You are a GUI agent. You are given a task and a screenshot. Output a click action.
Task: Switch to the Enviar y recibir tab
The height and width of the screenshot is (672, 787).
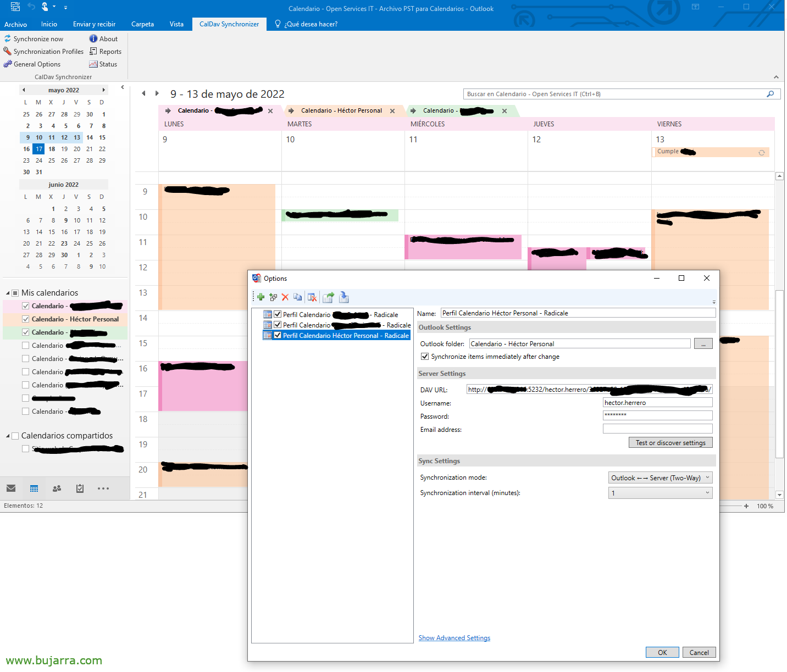tap(94, 24)
